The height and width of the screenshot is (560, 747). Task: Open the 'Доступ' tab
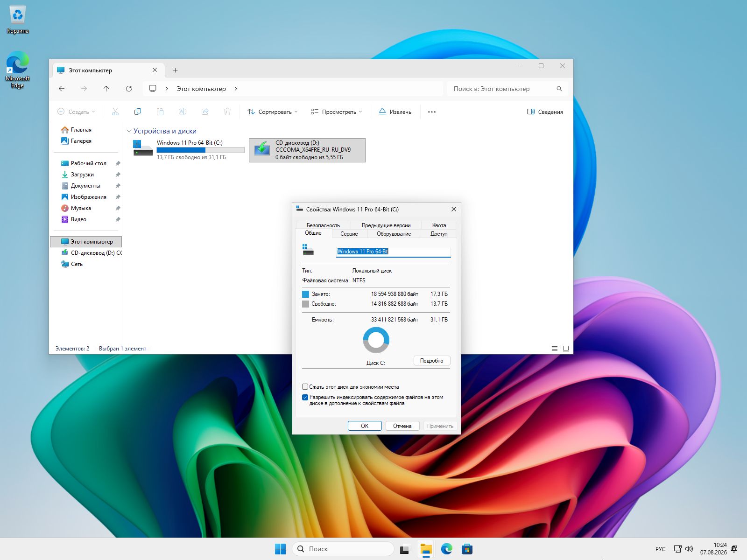(x=439, y=234)
